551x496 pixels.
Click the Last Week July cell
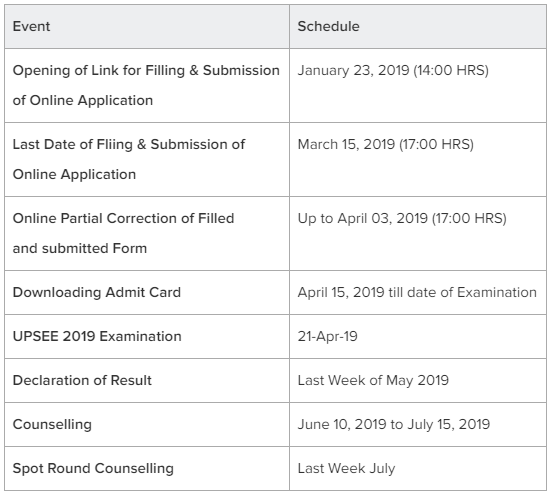(418, 469)
